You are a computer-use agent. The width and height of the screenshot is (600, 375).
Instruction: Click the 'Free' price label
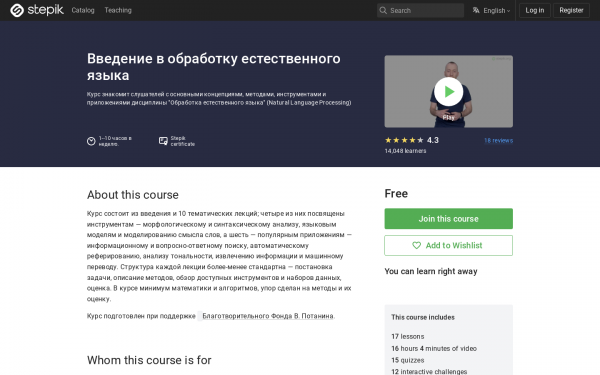tap(396, 194)
